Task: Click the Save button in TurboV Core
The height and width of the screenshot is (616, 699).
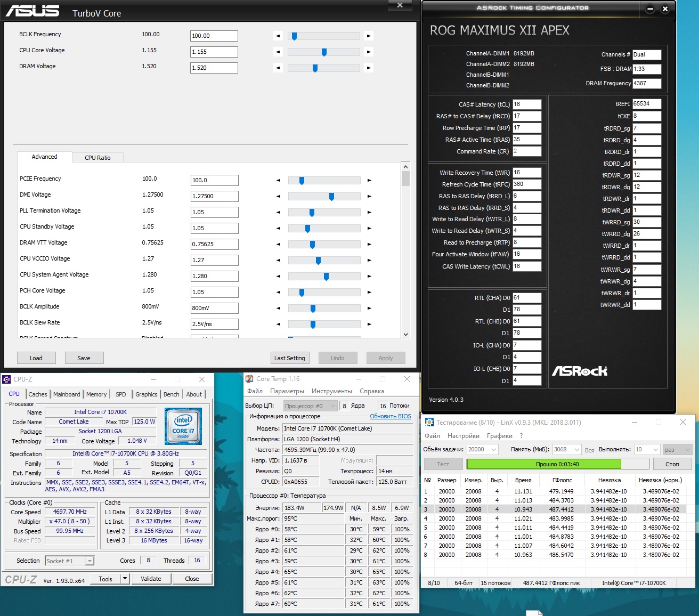Action: point(84,358)
